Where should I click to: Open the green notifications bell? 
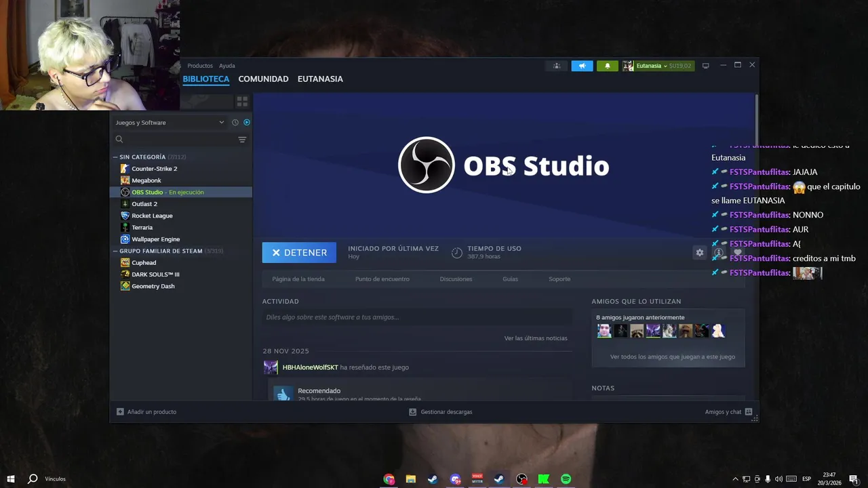(607, 66)
